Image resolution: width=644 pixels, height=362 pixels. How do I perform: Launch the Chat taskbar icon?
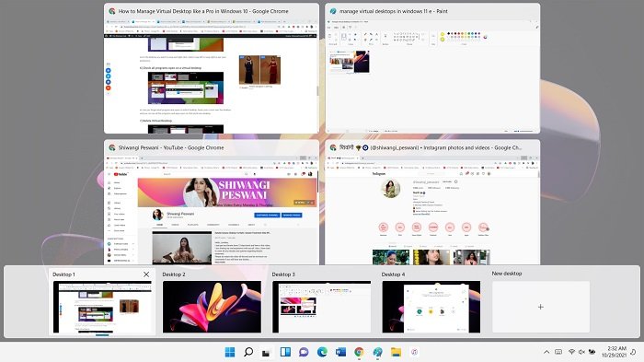[x=304, y=352]
